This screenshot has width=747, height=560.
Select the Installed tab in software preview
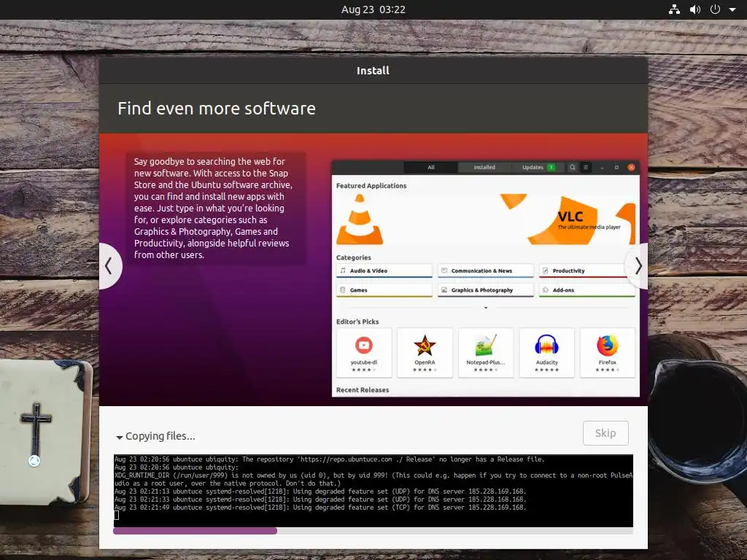point(484,167)
